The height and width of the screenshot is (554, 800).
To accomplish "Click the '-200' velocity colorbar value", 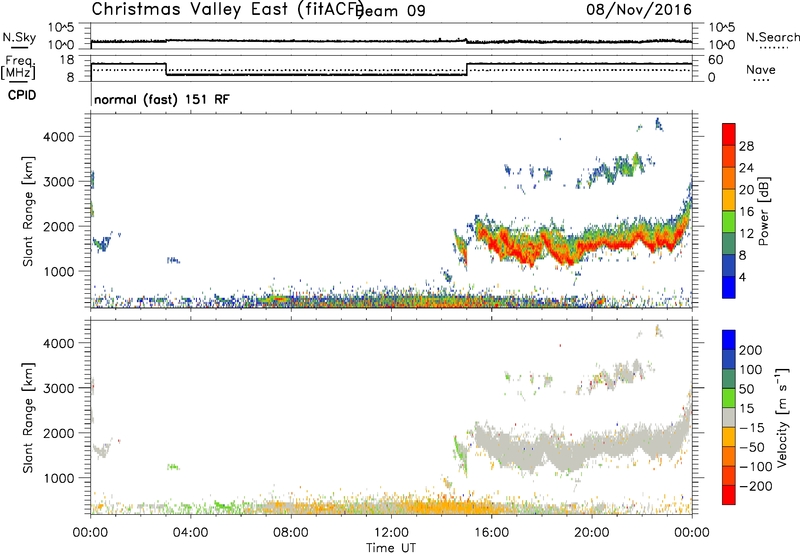I will click(756, 486).
